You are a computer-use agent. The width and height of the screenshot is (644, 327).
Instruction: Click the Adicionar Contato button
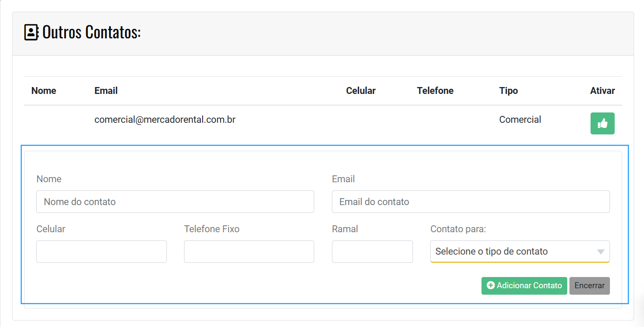tap(524, 286)
